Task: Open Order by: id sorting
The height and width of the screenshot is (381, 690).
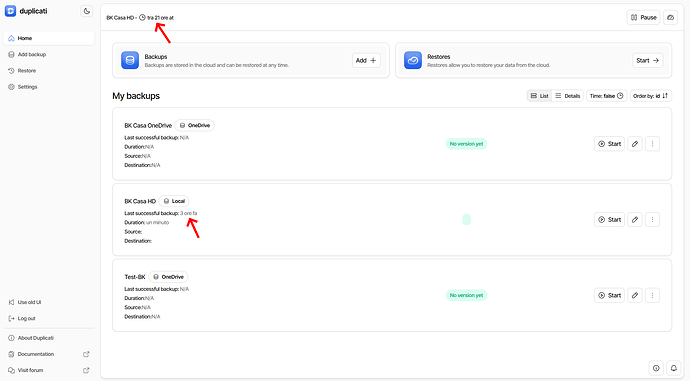Action: point(650,96)
